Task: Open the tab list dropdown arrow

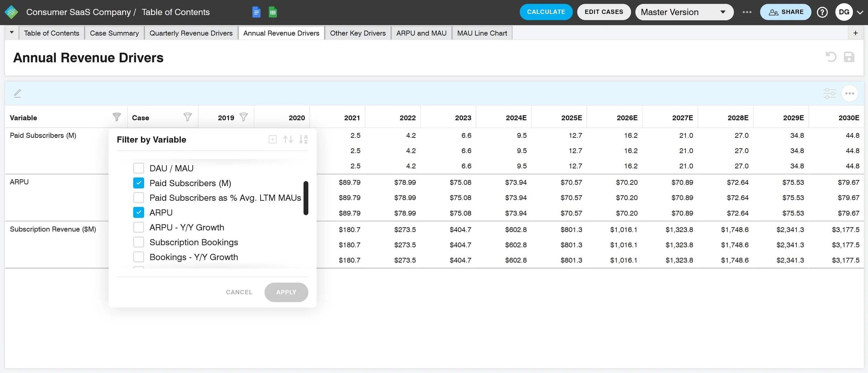Action: pos(12,33)
